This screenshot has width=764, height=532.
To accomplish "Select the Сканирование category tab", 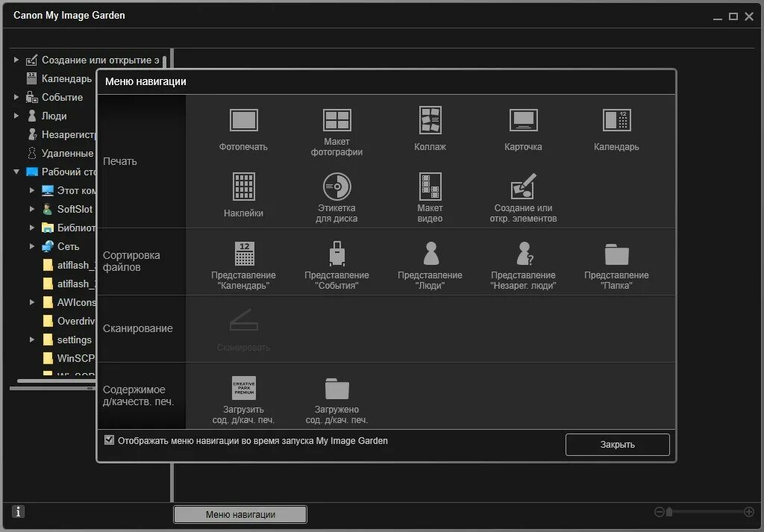I will 141,328.
